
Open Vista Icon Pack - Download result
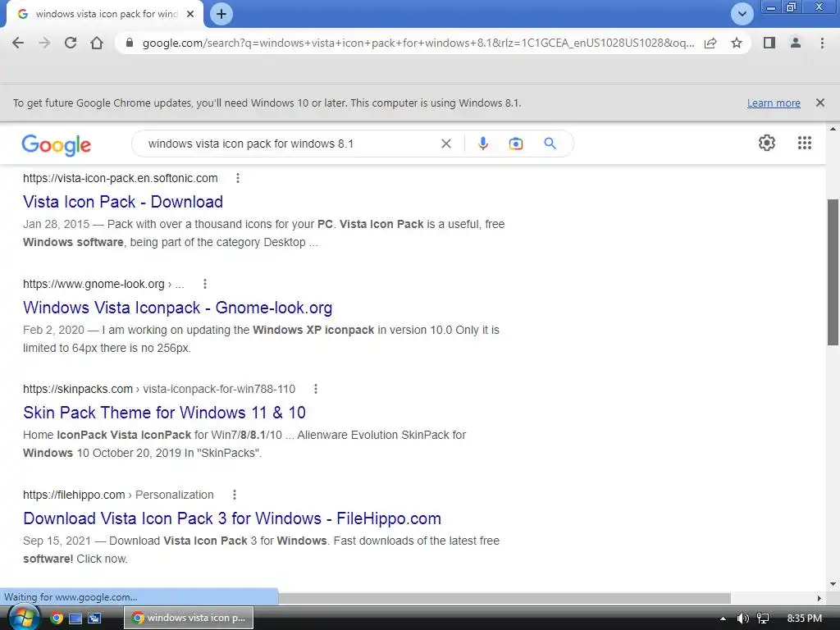point(123,202)
